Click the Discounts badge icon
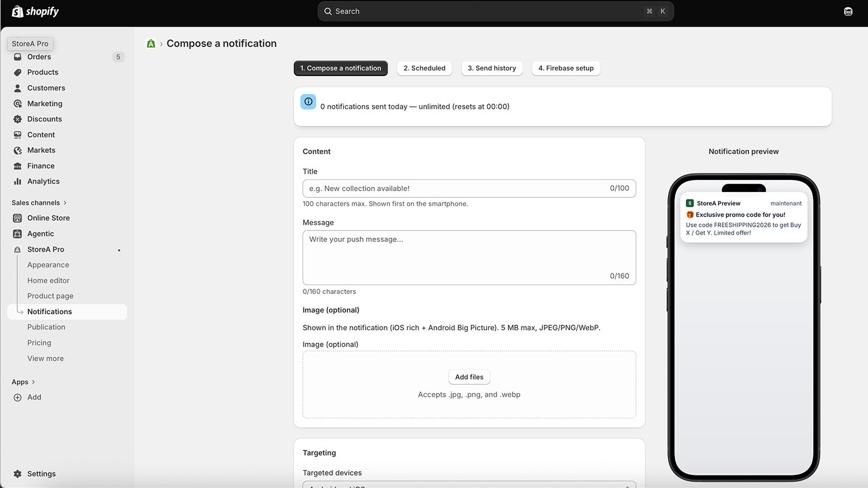The width and height of the screenshot is (868, 488). click(x=17, y=119)
